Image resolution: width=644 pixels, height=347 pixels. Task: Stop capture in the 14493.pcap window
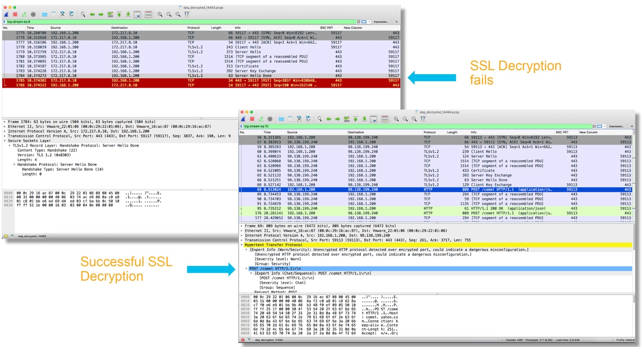pos(15,15)
